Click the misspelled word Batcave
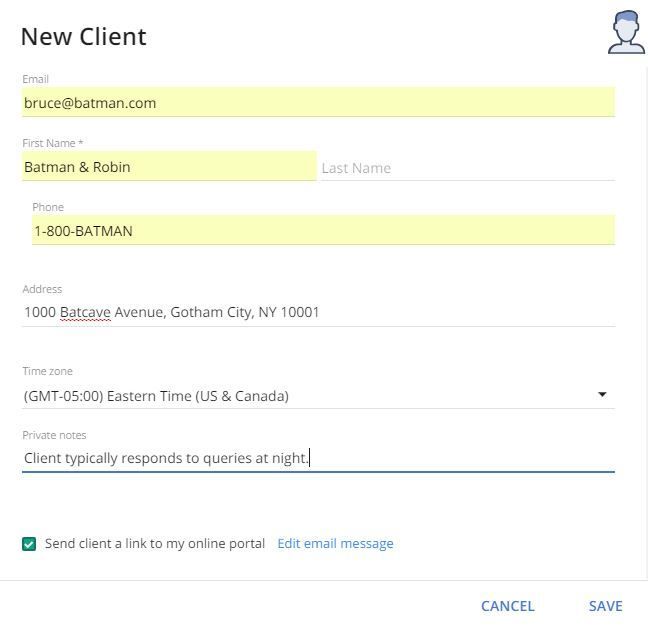This screenshot has width=648, height=628. click(x=85, y=312)
